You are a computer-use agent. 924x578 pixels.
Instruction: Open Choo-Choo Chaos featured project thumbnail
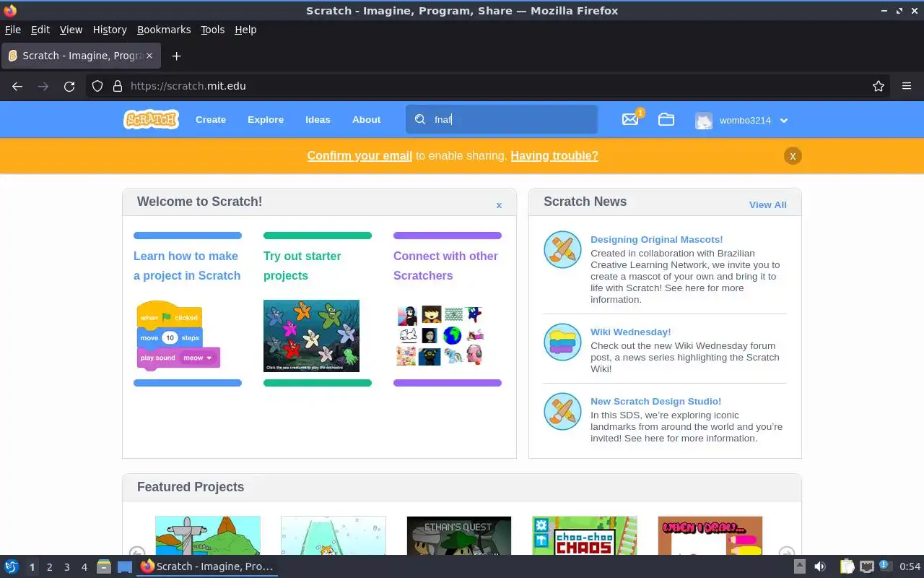[x=585, y=535]
